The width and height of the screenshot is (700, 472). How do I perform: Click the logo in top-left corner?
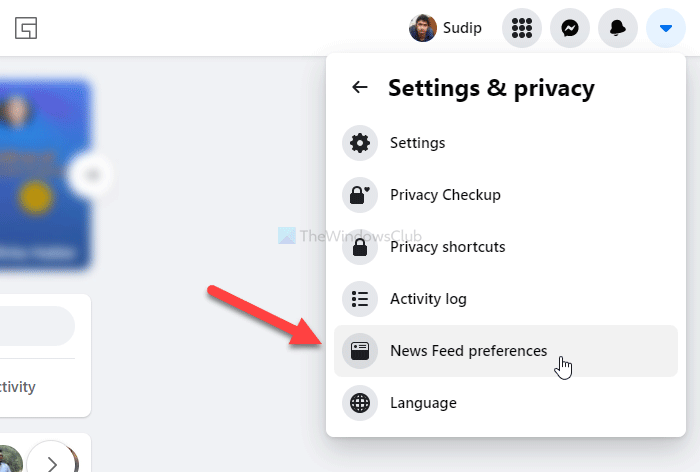tap(26, 27)
